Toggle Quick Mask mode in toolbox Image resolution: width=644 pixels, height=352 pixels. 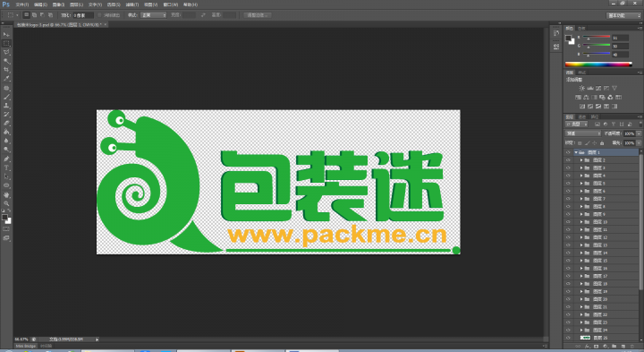click(6, 229)
